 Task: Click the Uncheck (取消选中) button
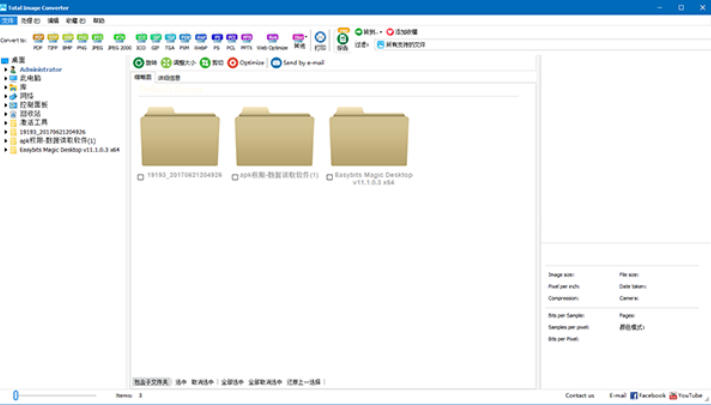(202, 382)
